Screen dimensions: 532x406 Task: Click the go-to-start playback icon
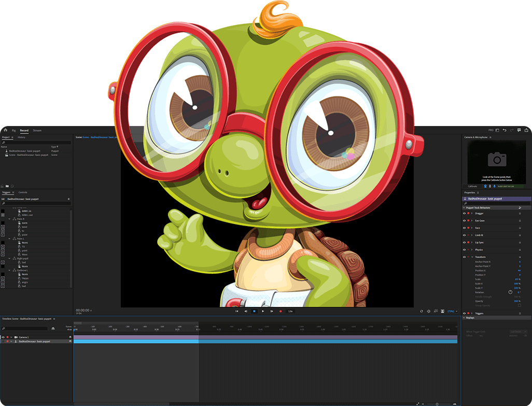coord(236,311)
